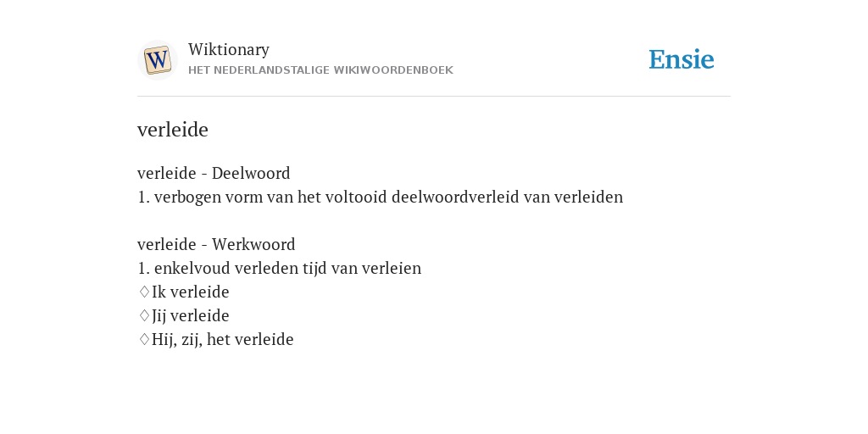The height and width of the screenshot is (434, 868).
Task: Click the diamond bullet before 'Ik verleide'
Action: click(144, 292)
